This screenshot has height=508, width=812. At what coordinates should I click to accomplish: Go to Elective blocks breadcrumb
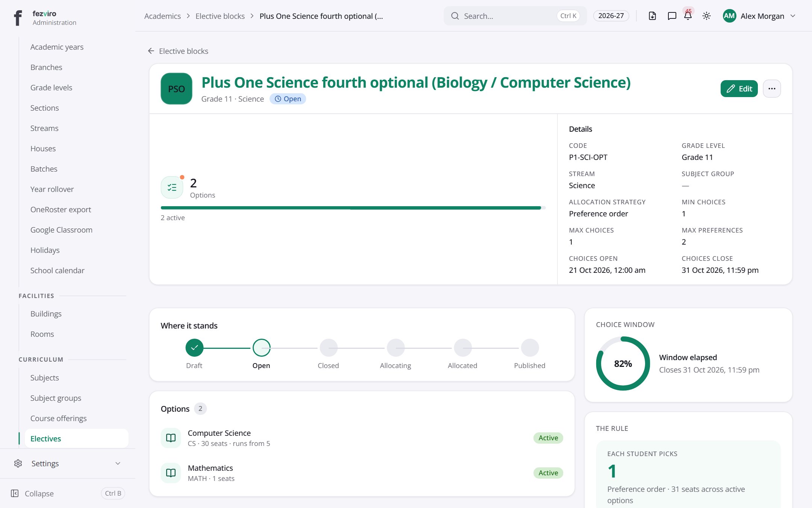click(x=220, y=16)
